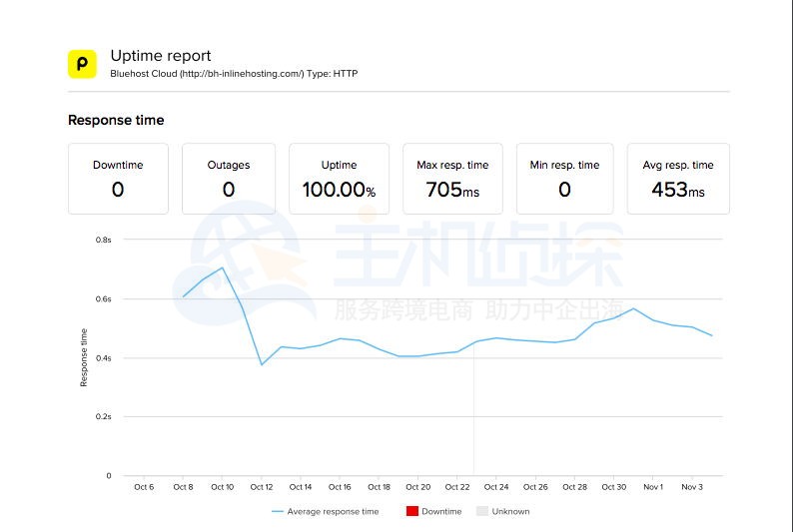Viewport: 793px width, 532px height.
Task: Click the Response time section heading
Action: coord(116,121)
